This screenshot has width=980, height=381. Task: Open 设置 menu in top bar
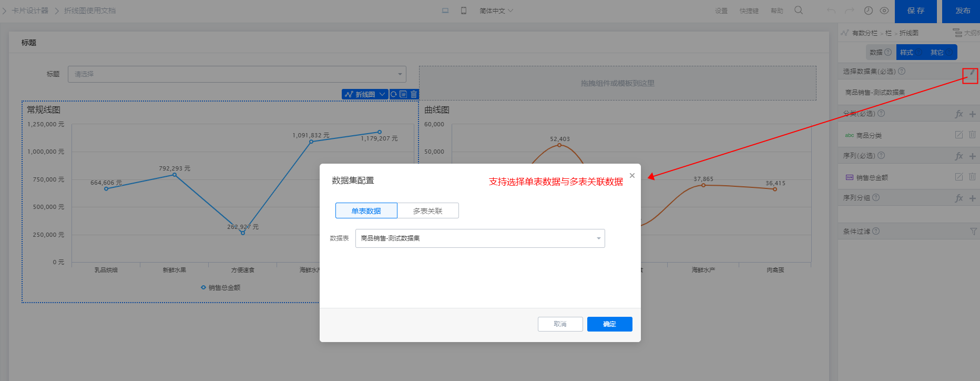point(721,11)
